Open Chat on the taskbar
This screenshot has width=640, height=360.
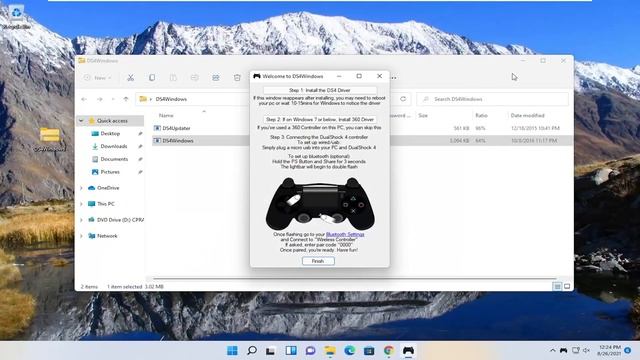[311, 351]
